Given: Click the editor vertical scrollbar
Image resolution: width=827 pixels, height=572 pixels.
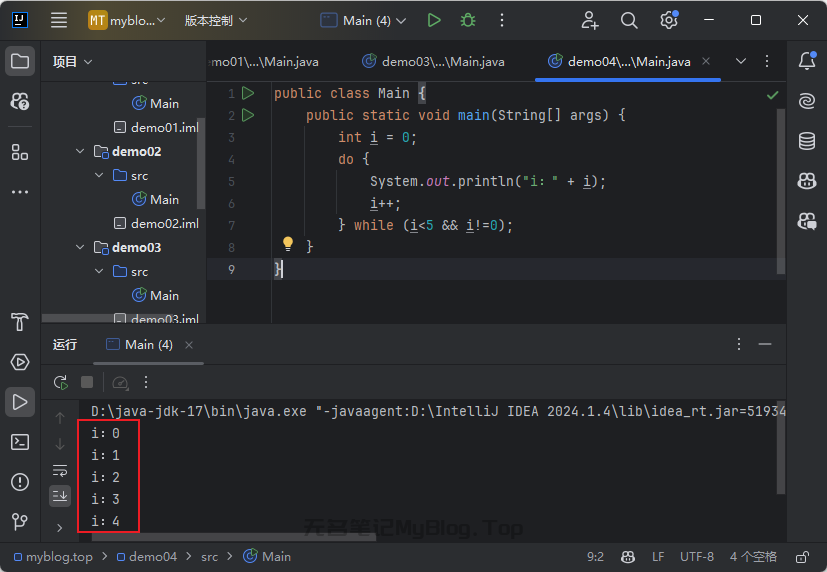Looking at the screenshot, I should point(781,191).
